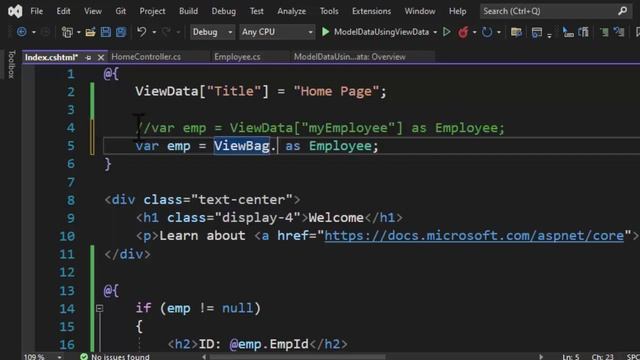Screen dimensions: 640x360
Task: Save the file with the Save icon
Action: tap(106, 32)
